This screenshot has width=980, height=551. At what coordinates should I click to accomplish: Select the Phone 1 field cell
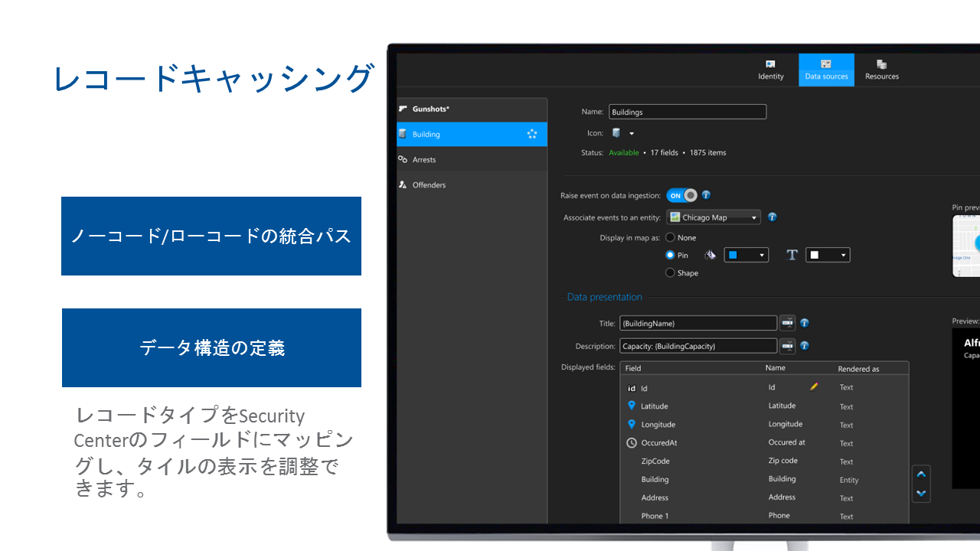(655, 516)
